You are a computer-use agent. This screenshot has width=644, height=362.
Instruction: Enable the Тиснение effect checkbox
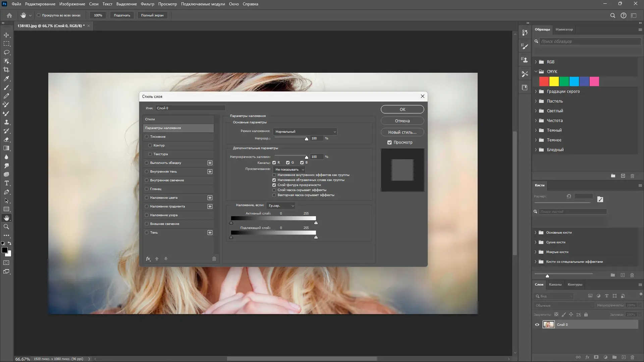(147, 137)
